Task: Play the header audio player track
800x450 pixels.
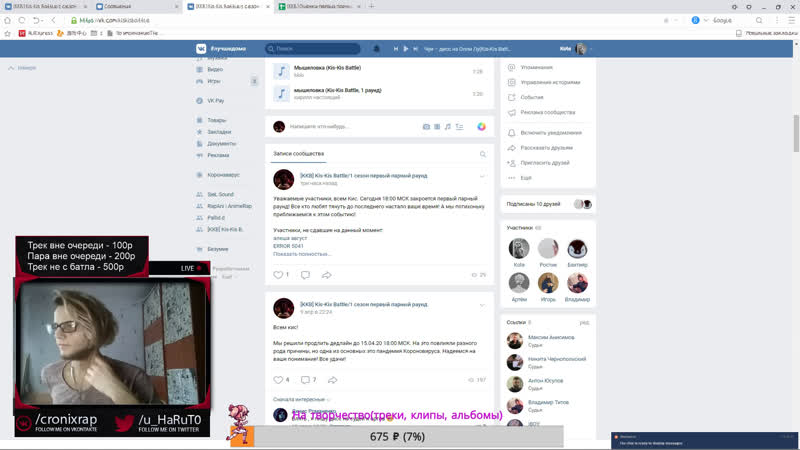Action: [406, 48]
